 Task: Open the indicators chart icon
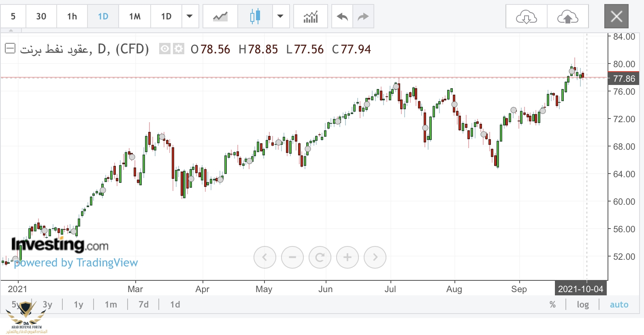(x=311, y=17)
